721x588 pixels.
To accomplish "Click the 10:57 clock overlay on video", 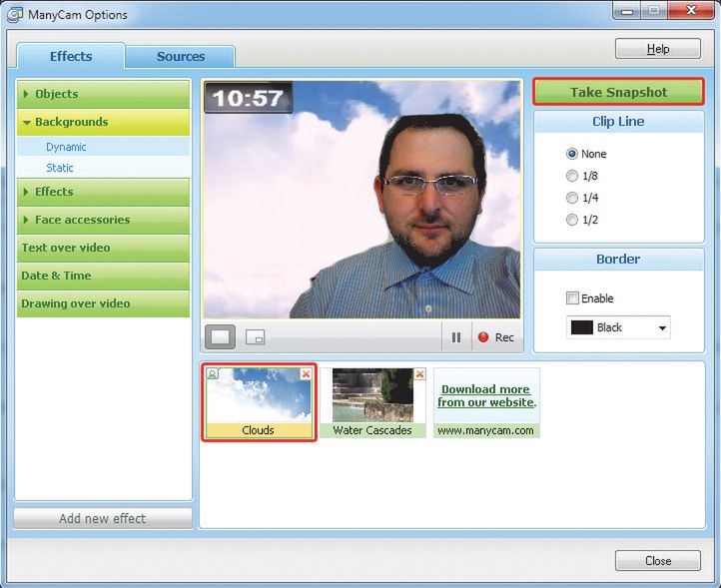I will (249, 98).
